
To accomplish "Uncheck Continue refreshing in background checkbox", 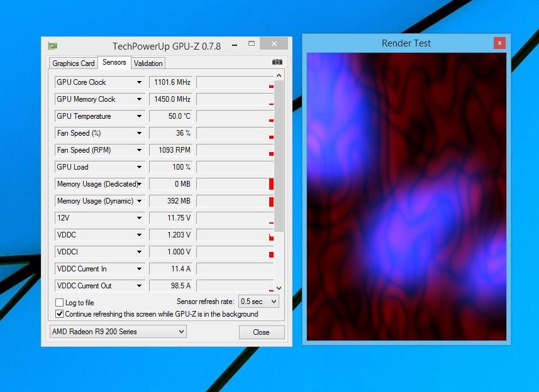I will pyautogui.click(x=60, y=313).
